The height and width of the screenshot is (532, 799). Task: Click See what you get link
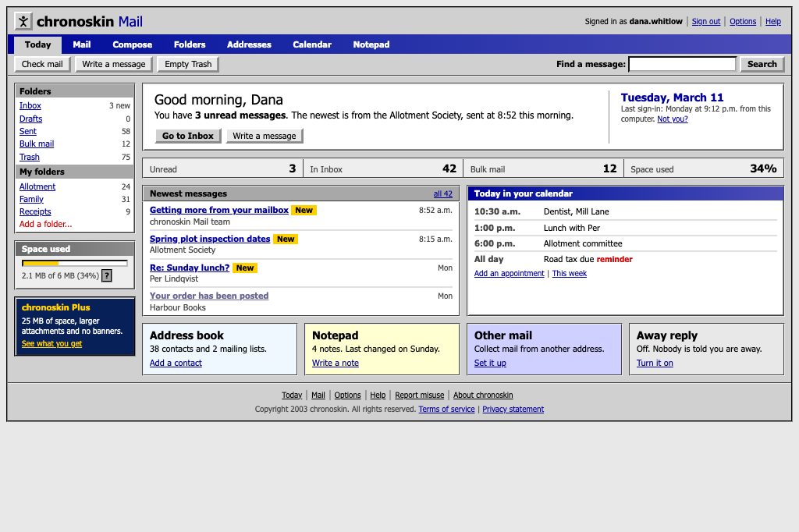(51, 344)
